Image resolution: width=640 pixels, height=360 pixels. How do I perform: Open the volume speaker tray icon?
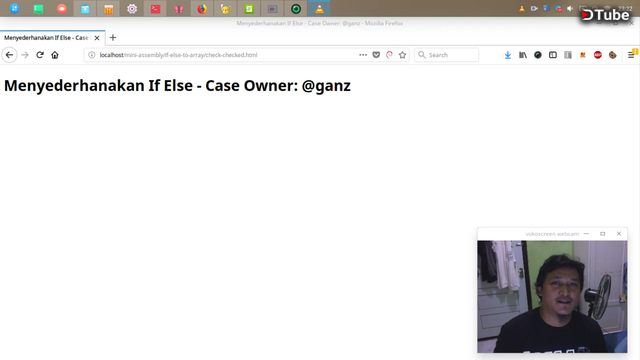570,9
